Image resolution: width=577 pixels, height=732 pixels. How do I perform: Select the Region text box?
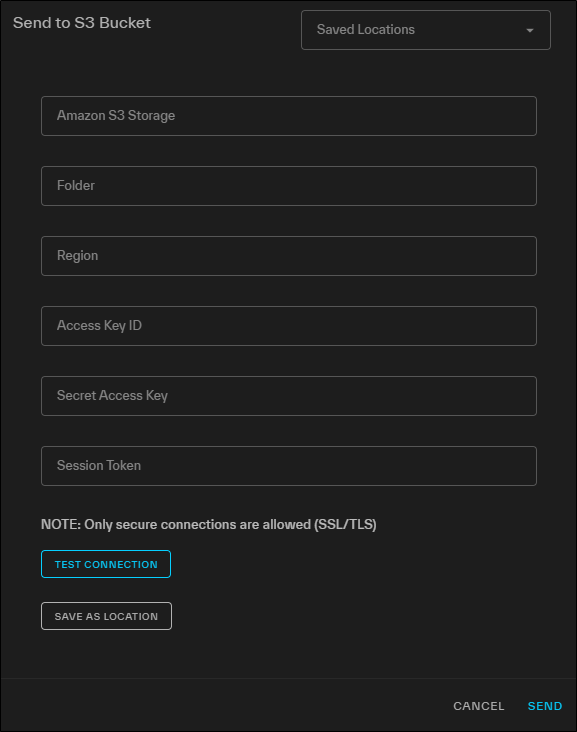point(289,256)
